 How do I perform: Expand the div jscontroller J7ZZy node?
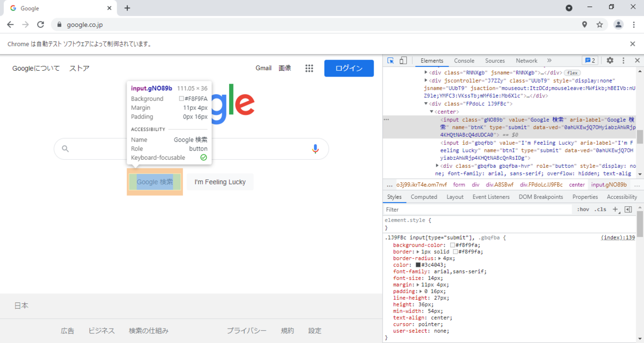point(426,80)
